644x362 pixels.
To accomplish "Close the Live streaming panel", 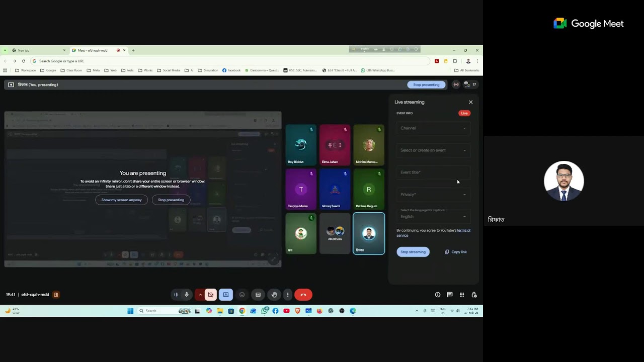I will pos(471,102).
